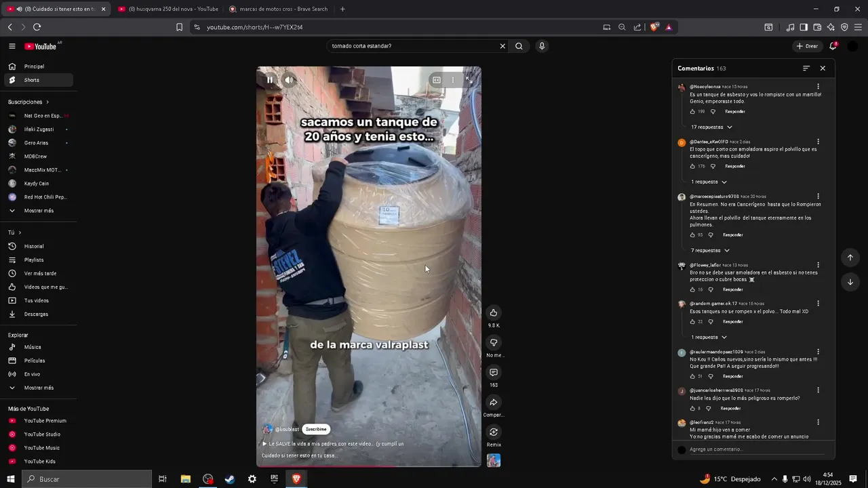Click the YouTube search magnifier button
Screen dimensions: 868x488
coord(519,46)
